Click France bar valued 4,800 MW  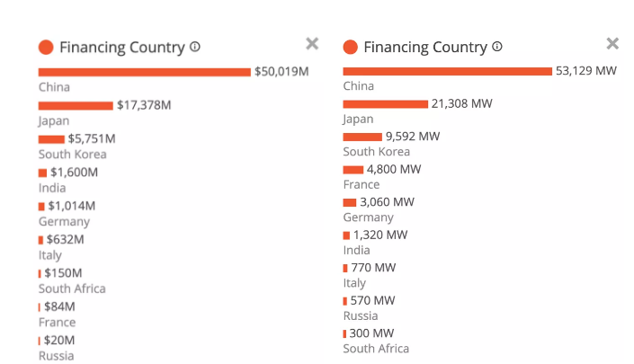(353, 170)
